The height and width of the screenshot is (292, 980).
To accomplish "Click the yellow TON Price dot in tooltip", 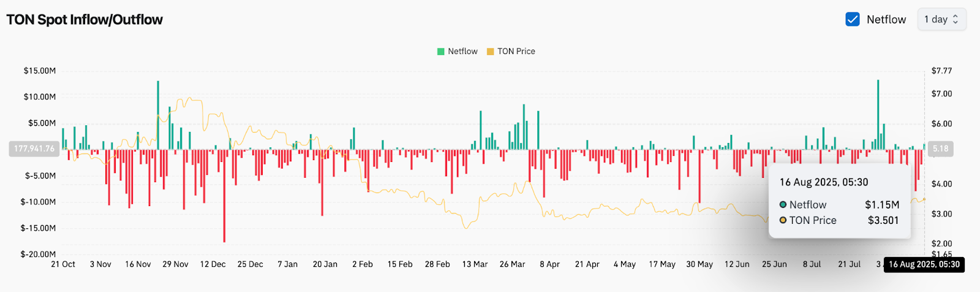I will tap(783, 220).
